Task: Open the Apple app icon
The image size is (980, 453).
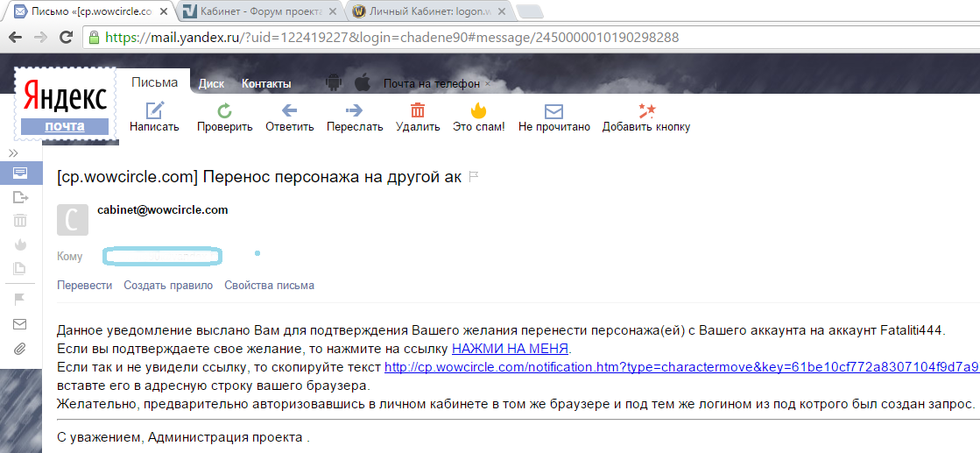Action: tap(361, 82)
